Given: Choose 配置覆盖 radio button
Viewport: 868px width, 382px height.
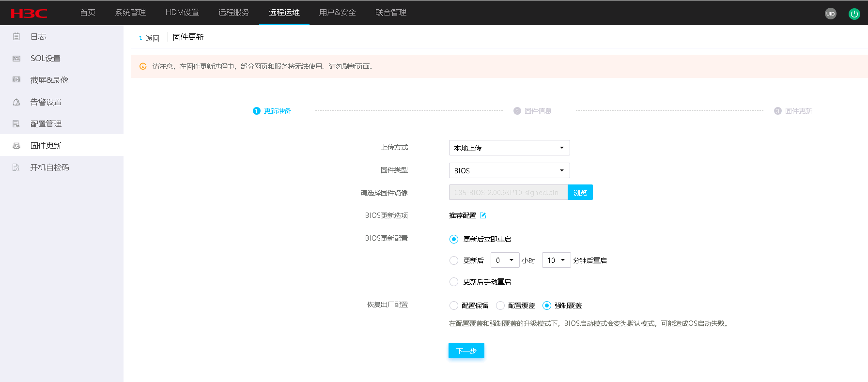Looking at the screenshot, I should pos(500,306).
